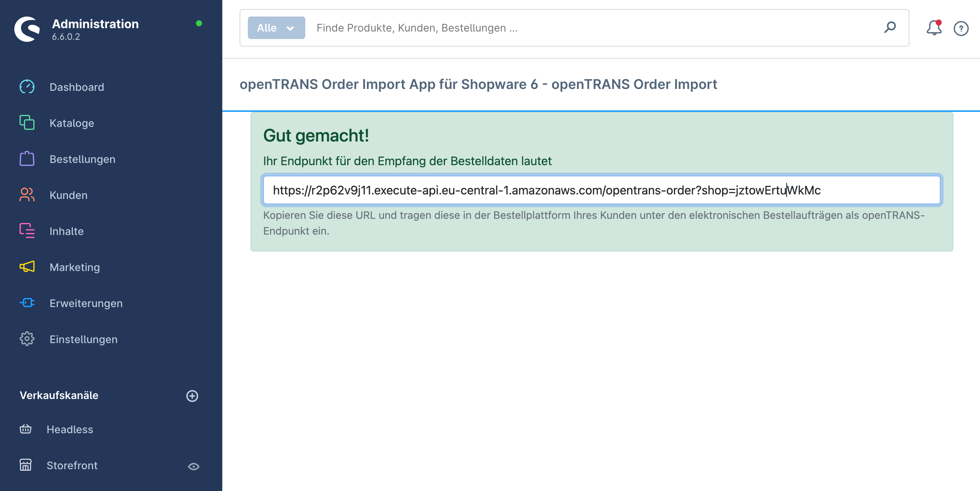Click the 'Kopieren Sie diese URL' hint text
The image size is (980, 491).
click(594, 223)
